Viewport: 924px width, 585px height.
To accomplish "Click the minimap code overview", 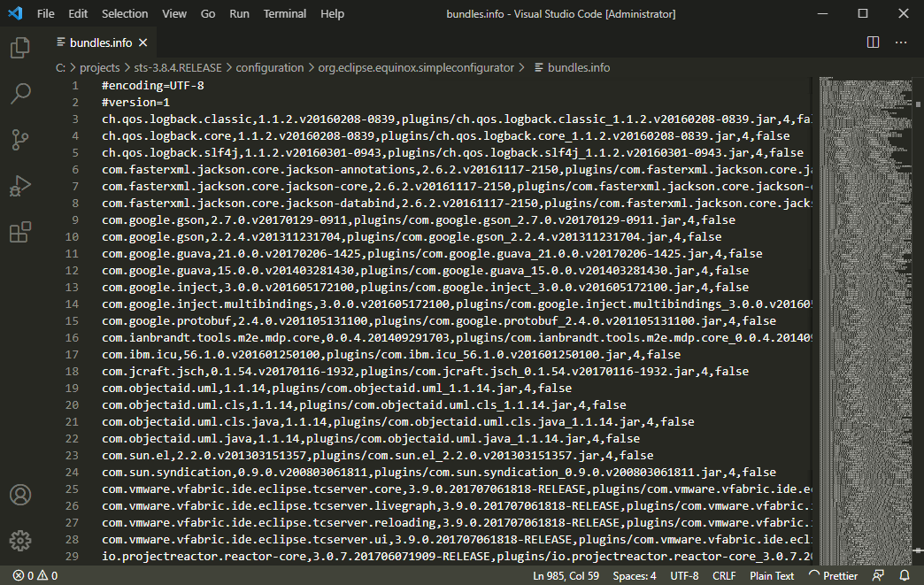I will pyautogui.click(x=866, y=321).
